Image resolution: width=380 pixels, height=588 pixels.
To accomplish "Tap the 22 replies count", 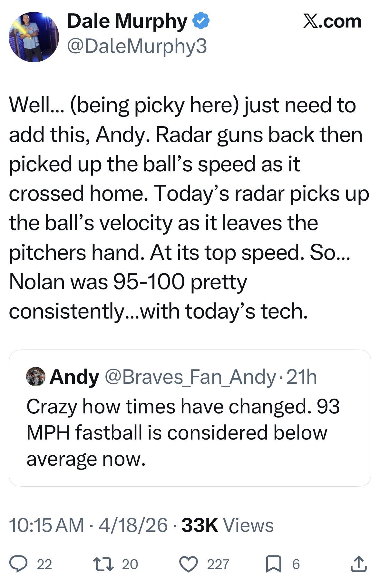I will (x=44, y=564).
